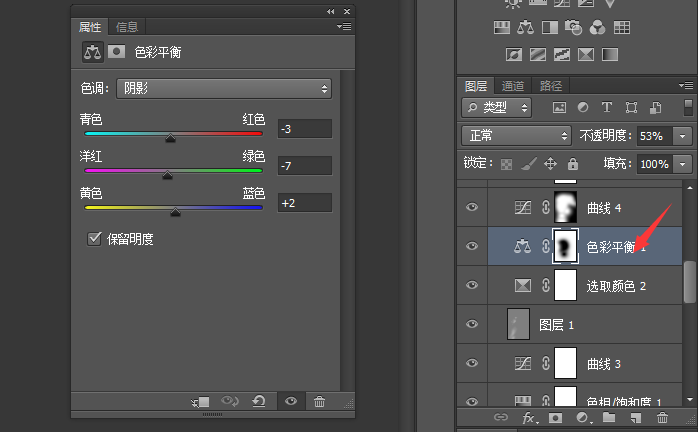Lock all with the padlock icon
This screenshot has height=432, width=698.
click(572, 164)
